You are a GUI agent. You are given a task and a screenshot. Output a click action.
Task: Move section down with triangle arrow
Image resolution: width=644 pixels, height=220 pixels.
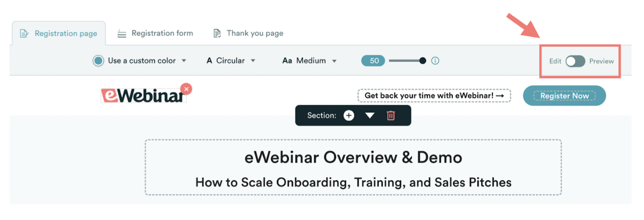(370, 116)
